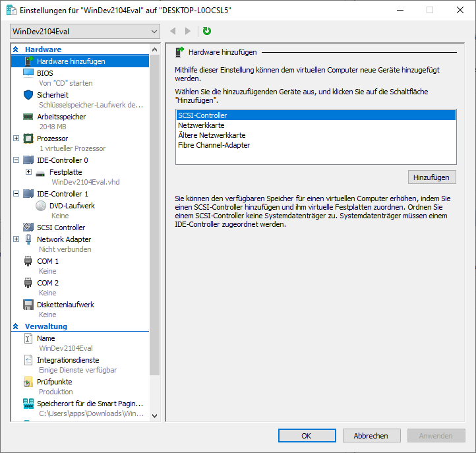Screen dimensions: 476x453
Task: Select COM 1 in the hardware tree
Action: (47, 261)
